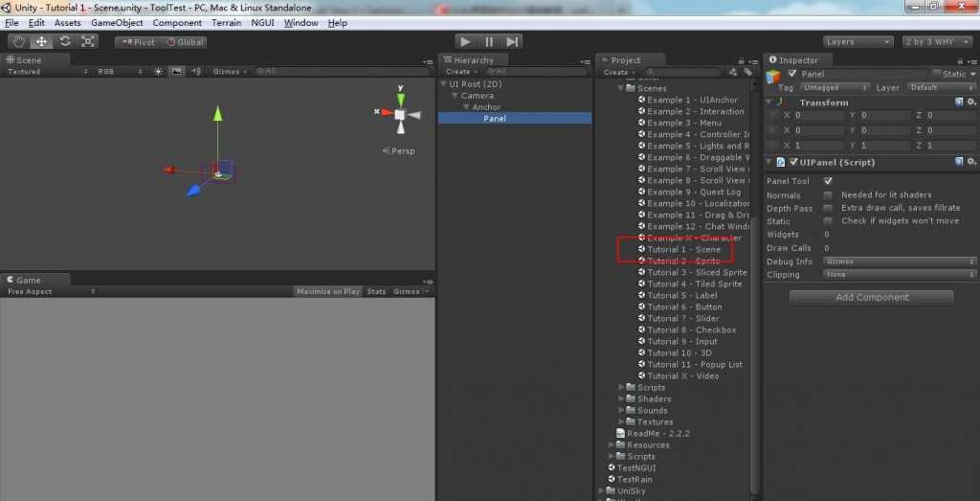Open the Terrain menu
Image resolution: width=980 pixels, height=501 pixels.
[x=226, y=23]
